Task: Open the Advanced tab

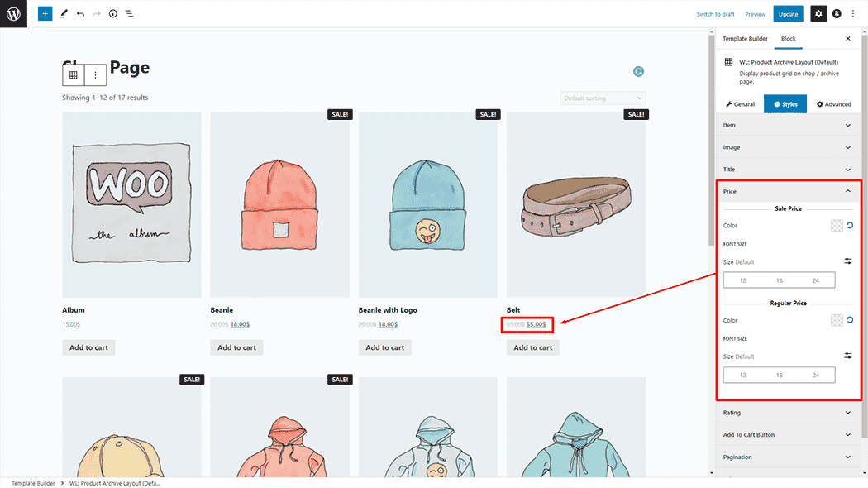Action: (833, 104)
